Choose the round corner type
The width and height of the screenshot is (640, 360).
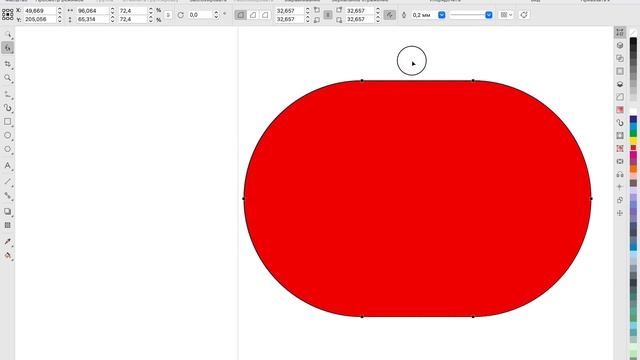pos(240,15)
